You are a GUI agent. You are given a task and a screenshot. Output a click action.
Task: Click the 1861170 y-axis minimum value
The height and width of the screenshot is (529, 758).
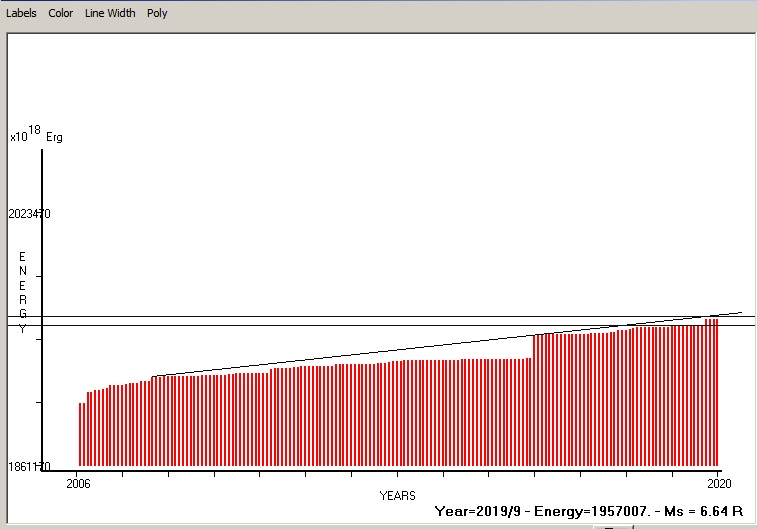click(x=28, y=467)
